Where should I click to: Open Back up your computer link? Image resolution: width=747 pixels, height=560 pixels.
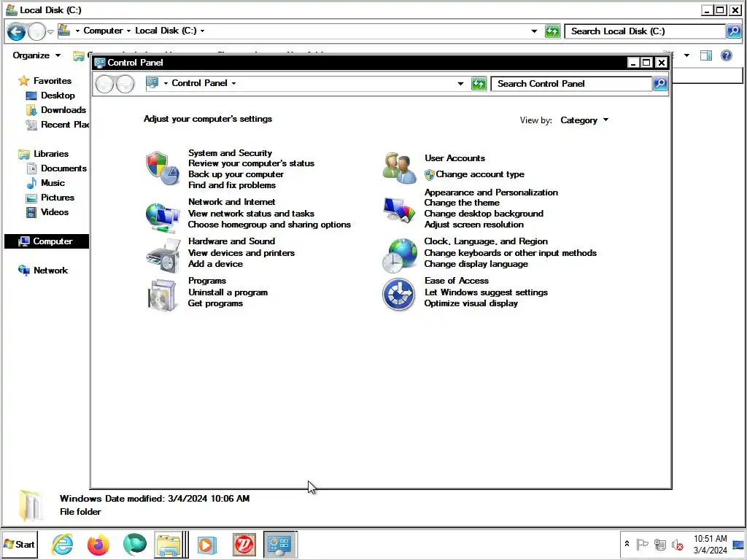(x=236, y=174)
